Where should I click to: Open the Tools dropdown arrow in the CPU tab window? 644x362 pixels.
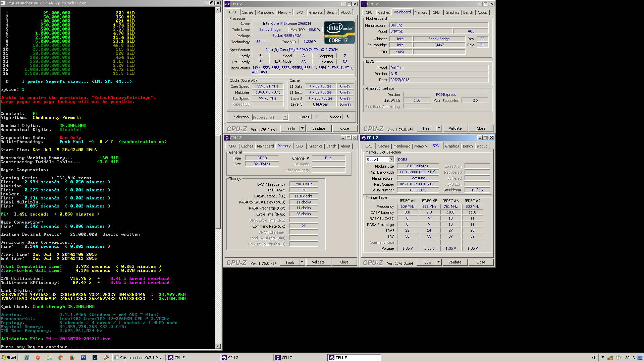pos(302,128)
